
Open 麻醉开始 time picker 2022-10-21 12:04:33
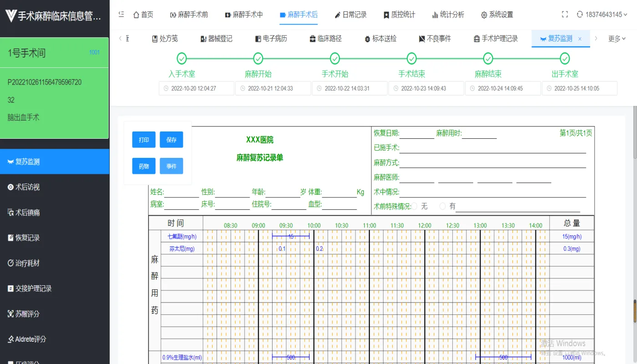(273, 88)
